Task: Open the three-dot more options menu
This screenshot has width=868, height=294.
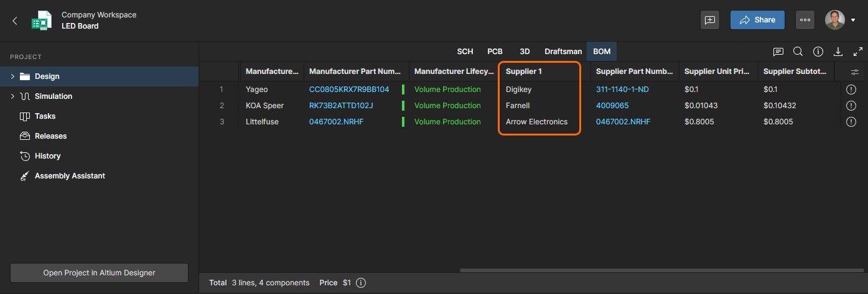Action: click(x=805, y=20)
